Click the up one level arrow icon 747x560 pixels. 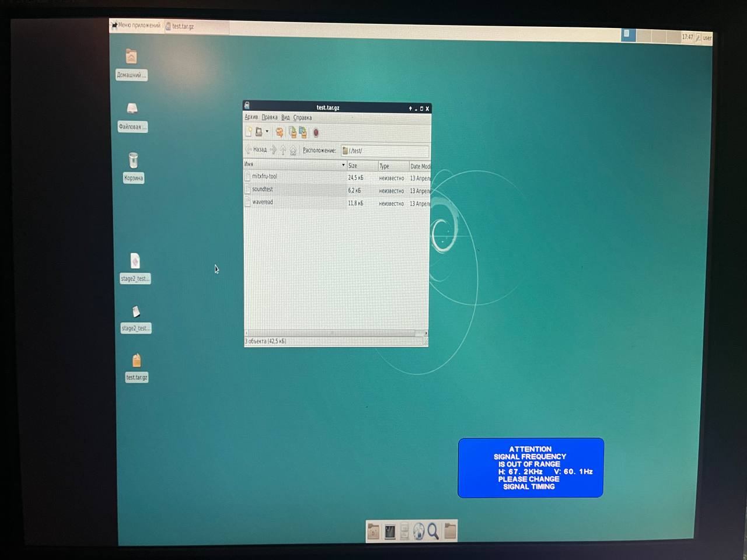(283, 150)
